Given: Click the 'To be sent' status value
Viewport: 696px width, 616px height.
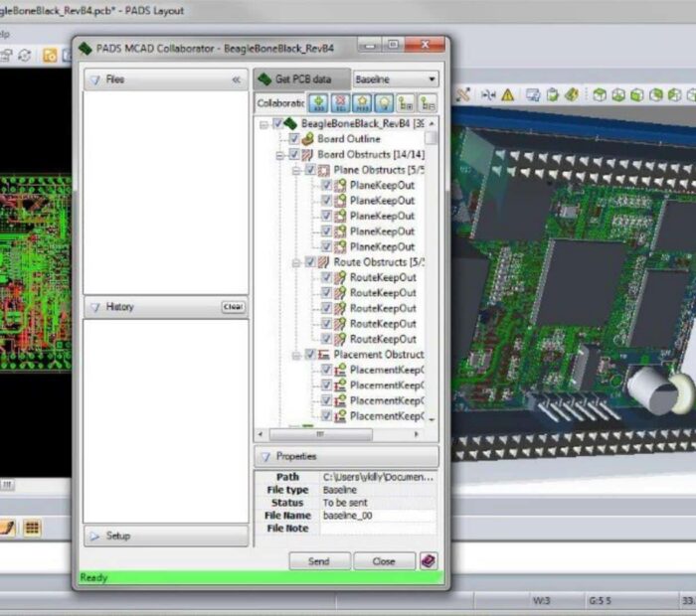Looking at the screenshot, I should click(x=345, y=503).
